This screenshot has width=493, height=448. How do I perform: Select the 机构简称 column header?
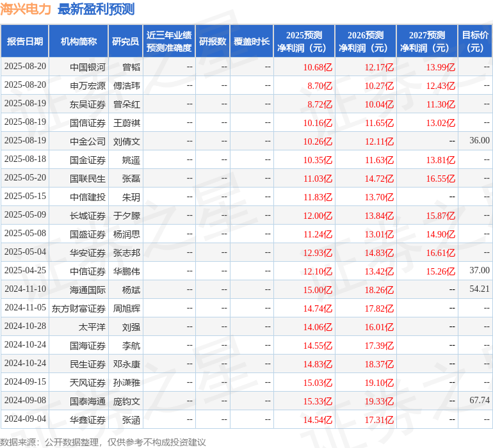click(79, 41)
